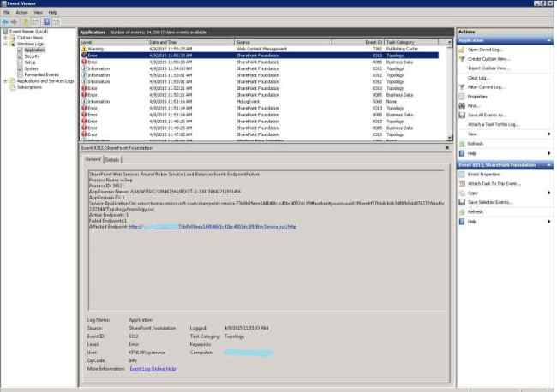Expand Applications and Services Logs node
The height and width of the screenshot is (392, 557).
tap(6, 81)
